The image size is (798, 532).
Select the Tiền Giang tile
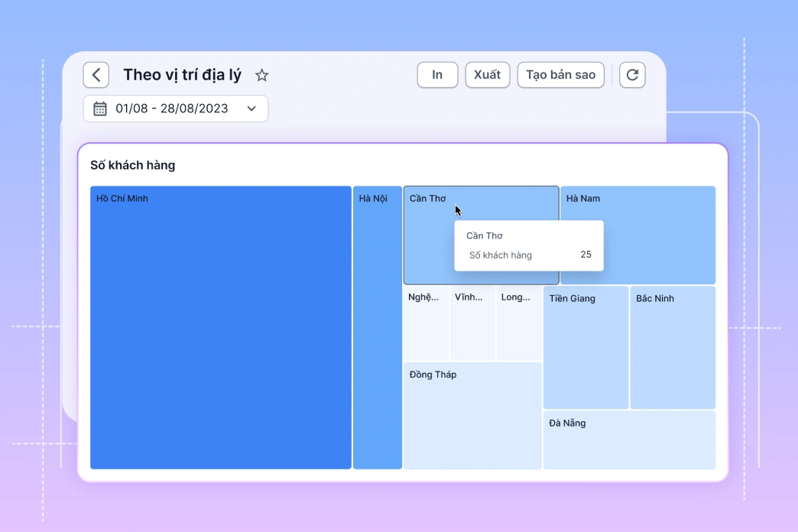tap(586, 348)
